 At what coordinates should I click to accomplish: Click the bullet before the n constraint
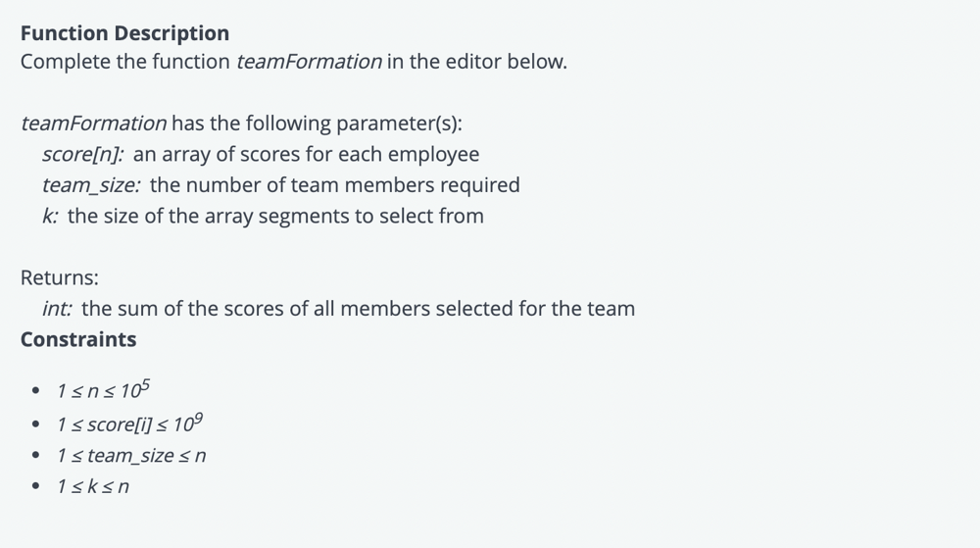pos(35,391)
